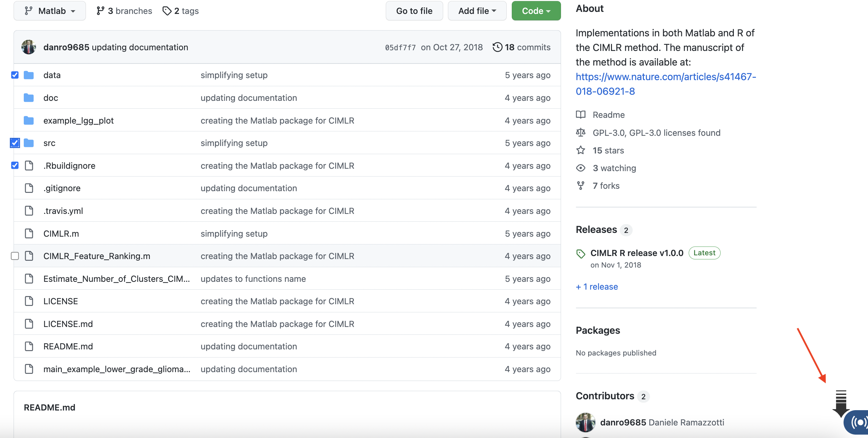Click the branches fork icon
Viewport: 868px width, 438px height.
click(100, 11)
